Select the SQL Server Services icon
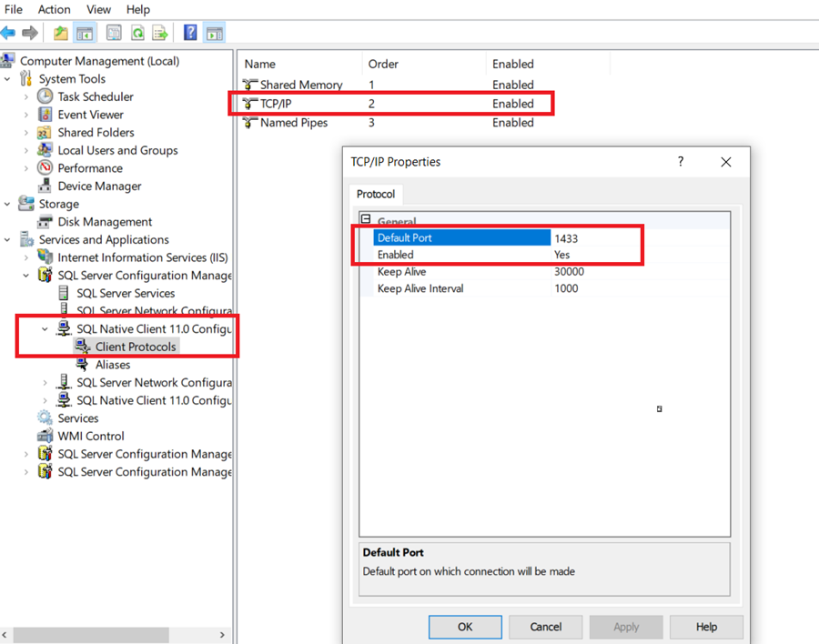This screenshot has height=644, width=819. (64, 293)
